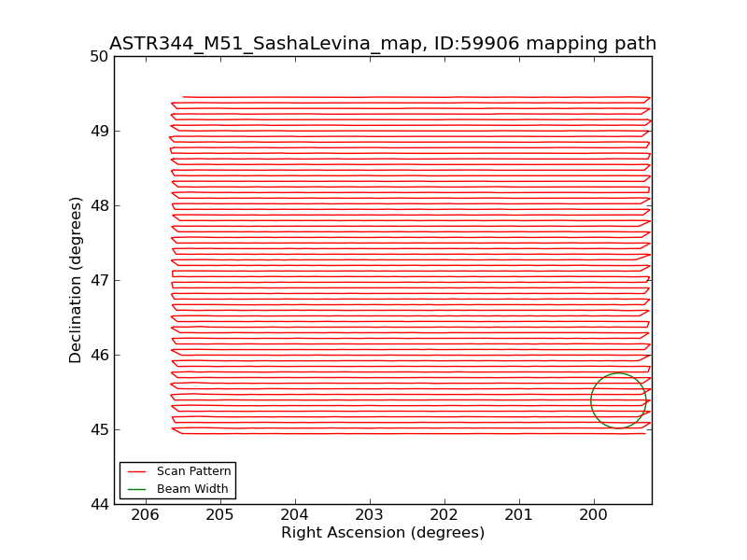Click the y-axis tick label 47
This screenshot has width=747, height=560.
coord(99,281)
